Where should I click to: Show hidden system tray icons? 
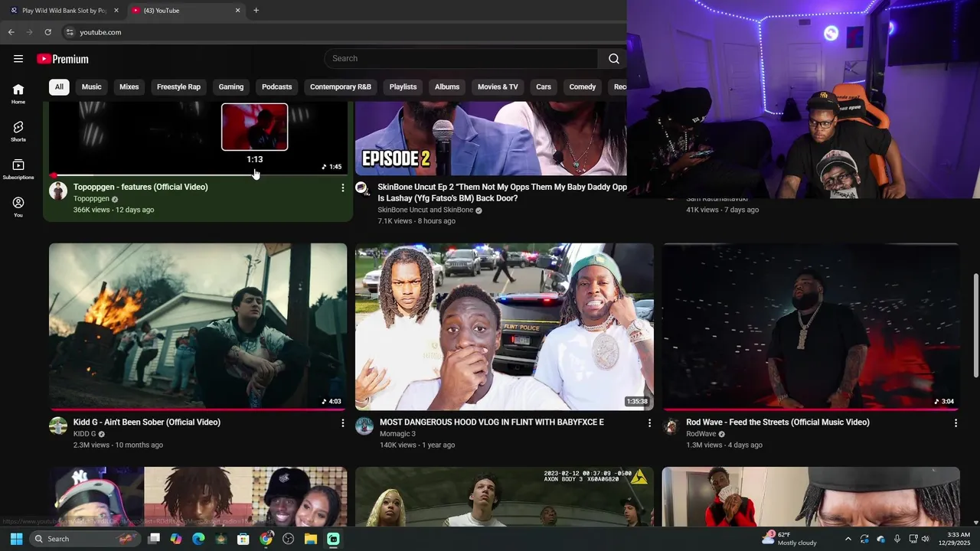coord(848,539)
